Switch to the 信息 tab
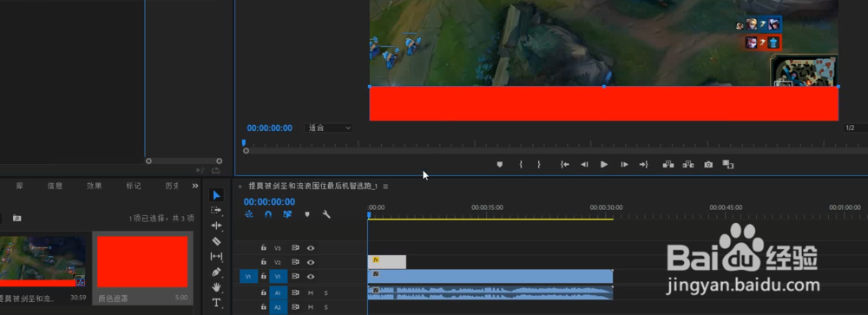Viewport: 868px width, 315px height. click(x=55, y=186)
